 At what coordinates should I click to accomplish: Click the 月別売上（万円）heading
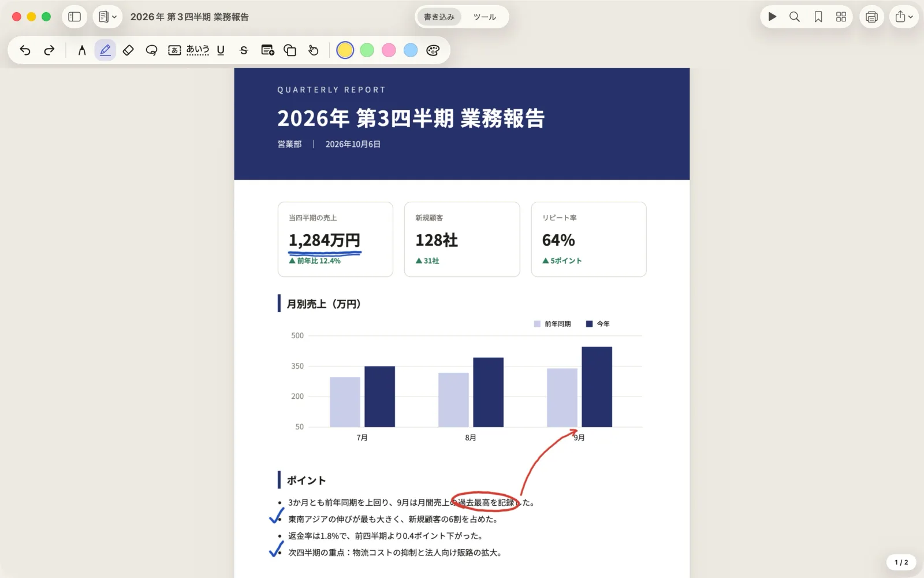click(323, 304)
